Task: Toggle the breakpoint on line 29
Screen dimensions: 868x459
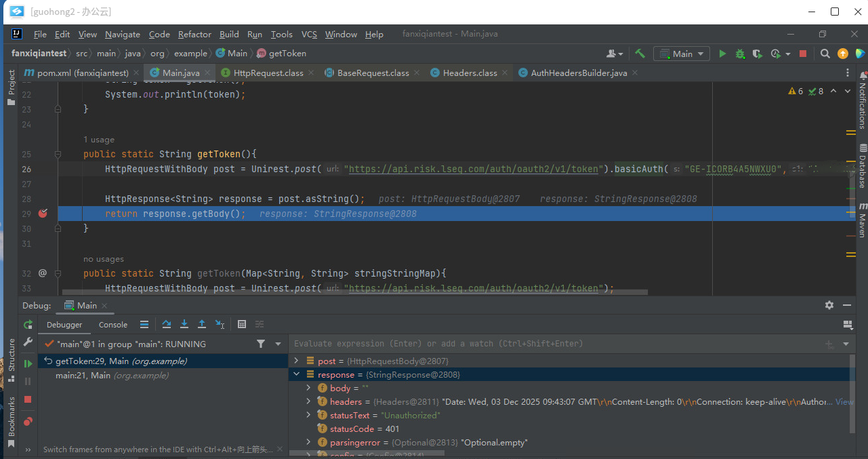Action: (x=43, y=214)
